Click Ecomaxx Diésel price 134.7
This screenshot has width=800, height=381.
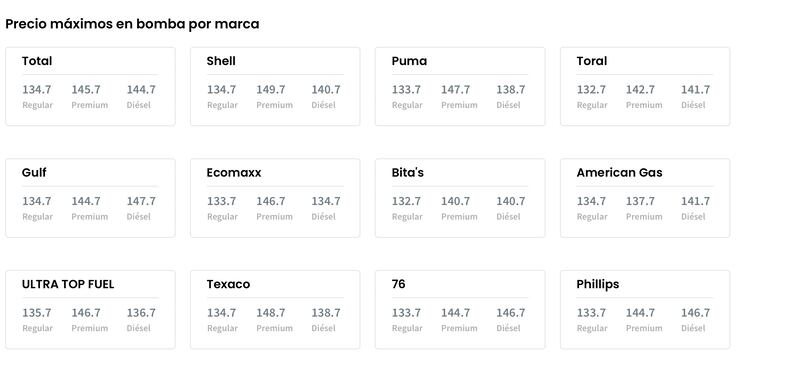326,201
